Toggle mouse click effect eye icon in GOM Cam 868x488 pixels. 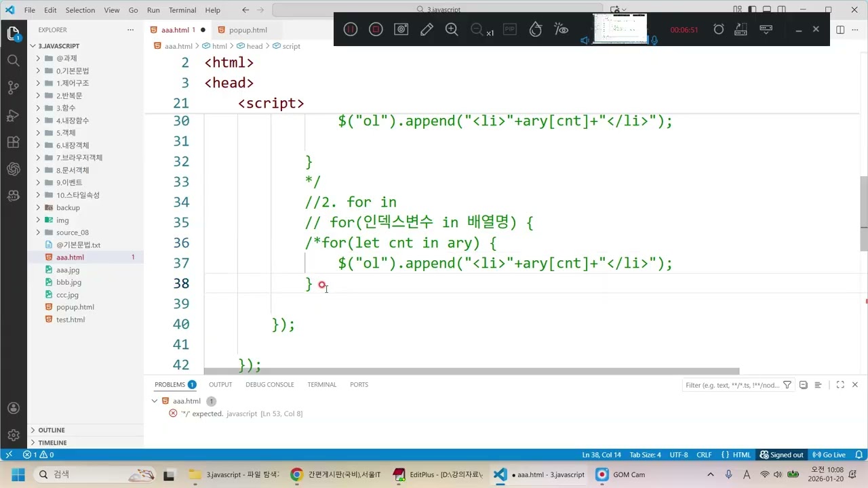pyautogui.click(x=561, y=29)
